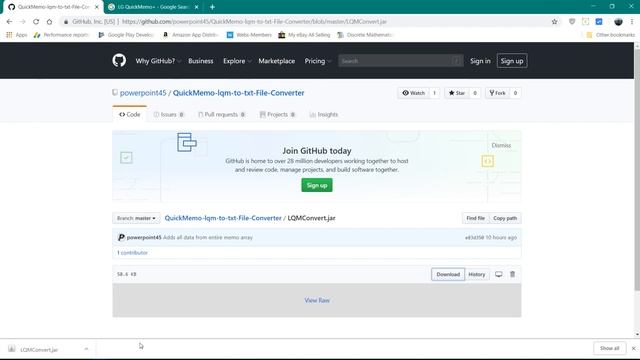Open a new browser tab
Screen dimensions: 640x360
212,7
